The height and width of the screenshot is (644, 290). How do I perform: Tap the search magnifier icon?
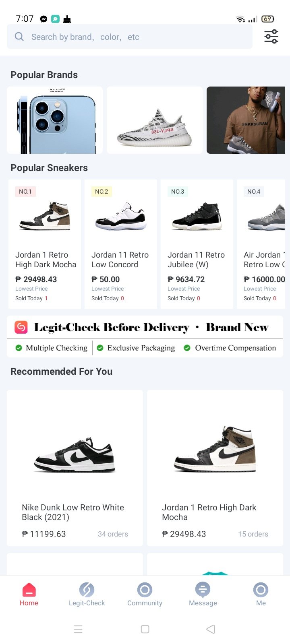coord(19,37)
